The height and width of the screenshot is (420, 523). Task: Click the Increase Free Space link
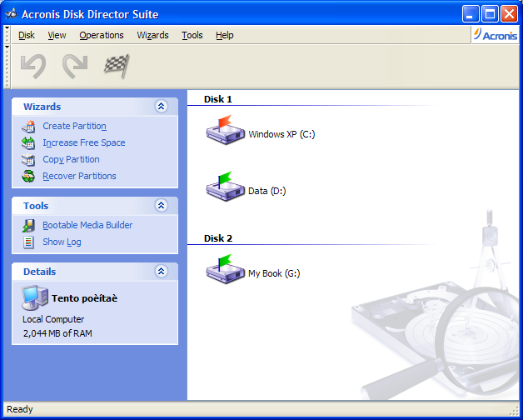[x=84, y=142]
